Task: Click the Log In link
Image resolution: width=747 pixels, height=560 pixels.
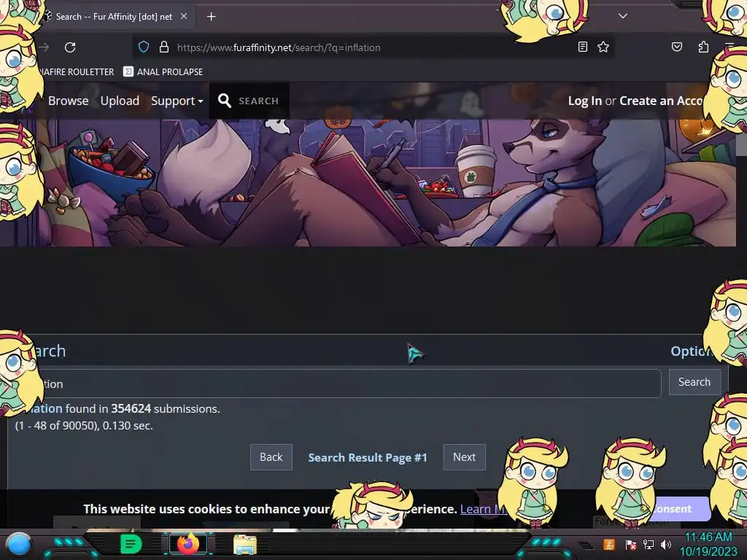Action: coord(584,101)
